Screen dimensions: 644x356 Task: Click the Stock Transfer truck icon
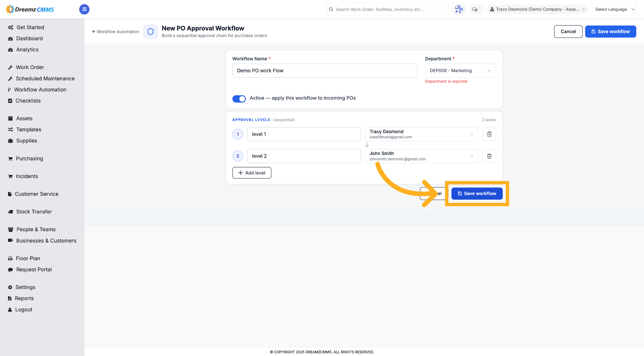click(10, 212)
